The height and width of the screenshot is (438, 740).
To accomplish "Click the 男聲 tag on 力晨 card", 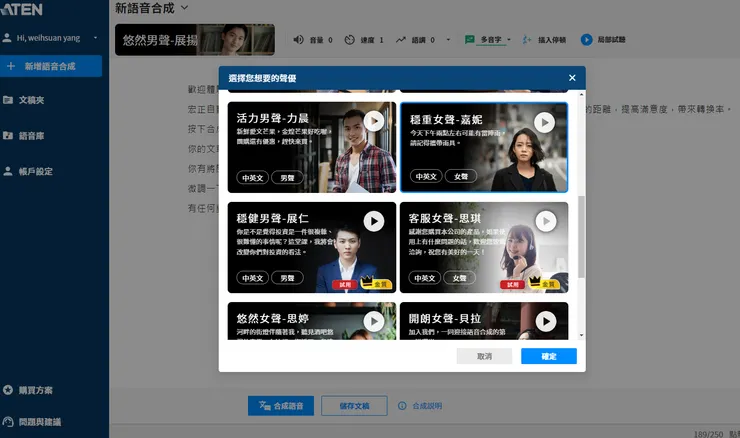I will (x=287, y=178).
